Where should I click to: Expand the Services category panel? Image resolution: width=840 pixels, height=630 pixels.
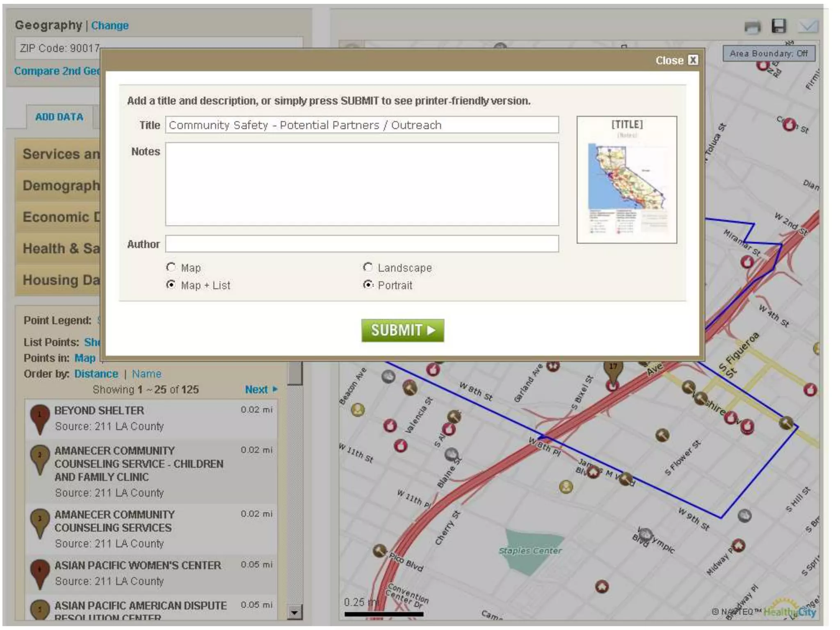pos(58,154)
